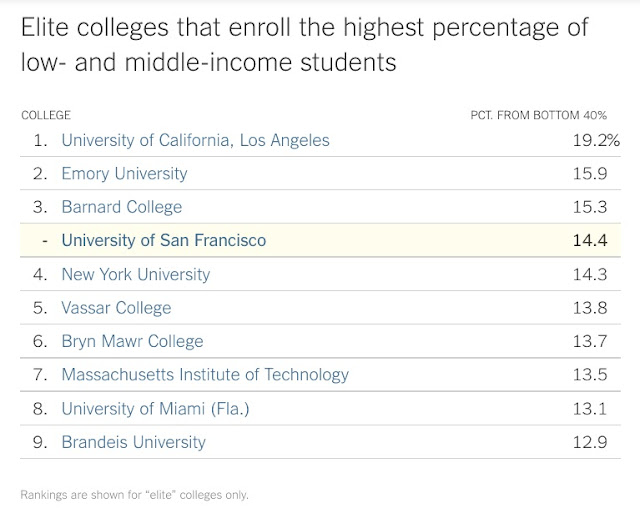
Task: Click the COLLEGE column header
Action: tap(46, 115)
